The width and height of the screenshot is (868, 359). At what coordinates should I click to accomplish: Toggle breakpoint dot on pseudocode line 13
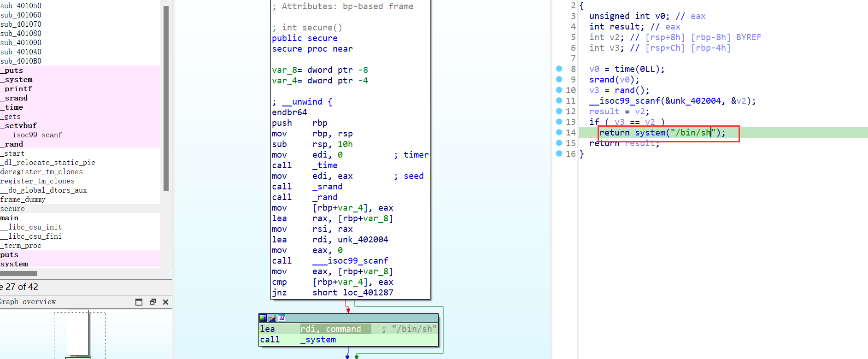(559, 122)
